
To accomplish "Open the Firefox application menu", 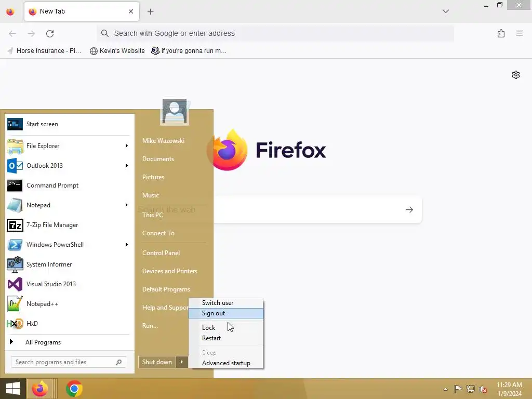I will [520, 33].
